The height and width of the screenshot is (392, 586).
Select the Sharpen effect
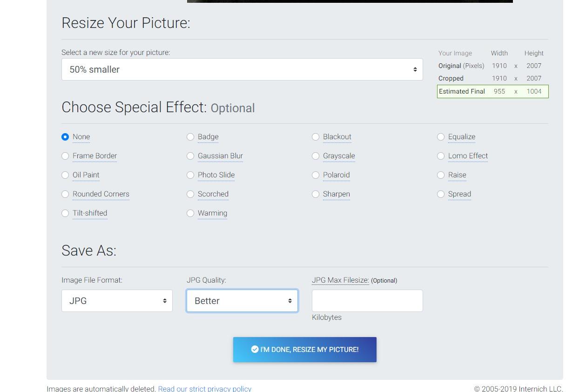(316, 194)
